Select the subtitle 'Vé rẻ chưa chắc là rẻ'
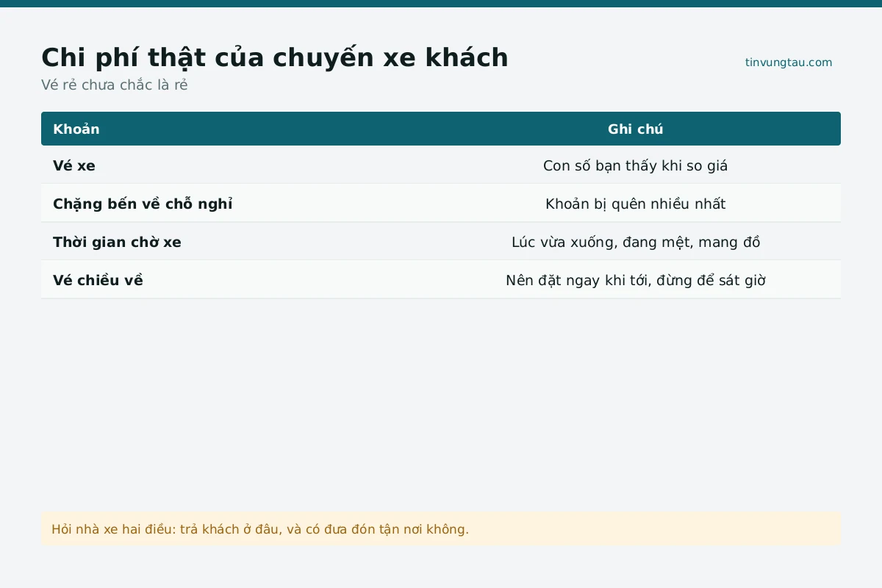Screen dimensions: 882x588 (x=115, y=85)
